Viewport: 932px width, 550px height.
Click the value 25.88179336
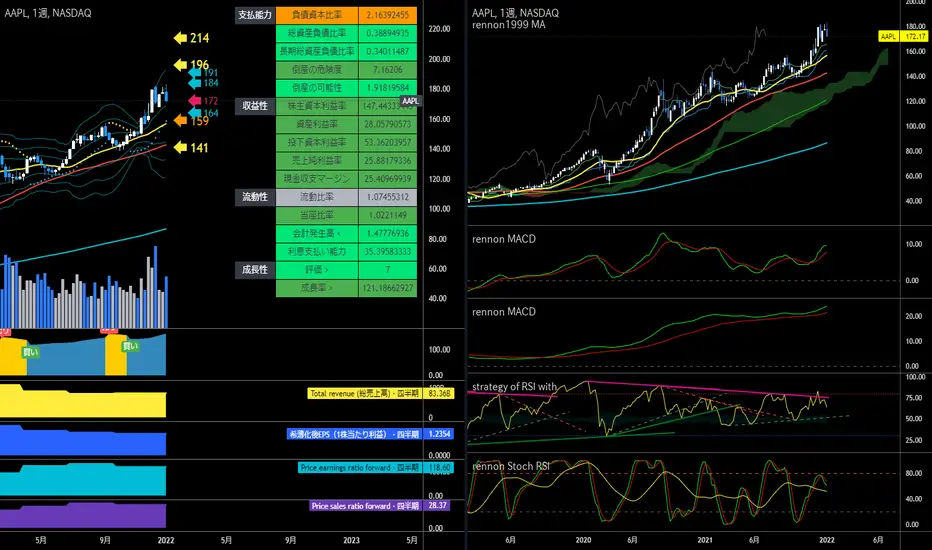coord(388,161)
